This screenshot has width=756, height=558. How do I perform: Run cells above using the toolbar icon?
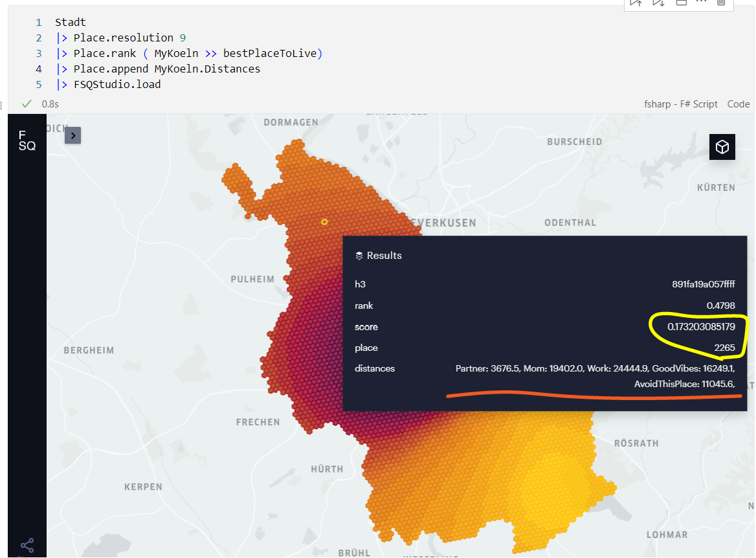point(636,3)
